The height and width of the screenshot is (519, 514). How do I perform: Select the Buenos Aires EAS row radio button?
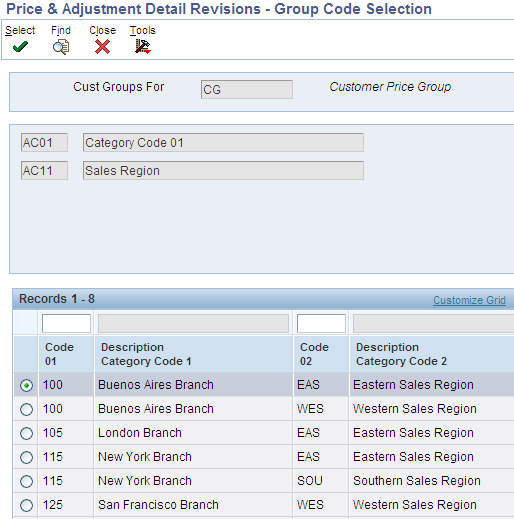pyautogui.click(x=26, y=385)
